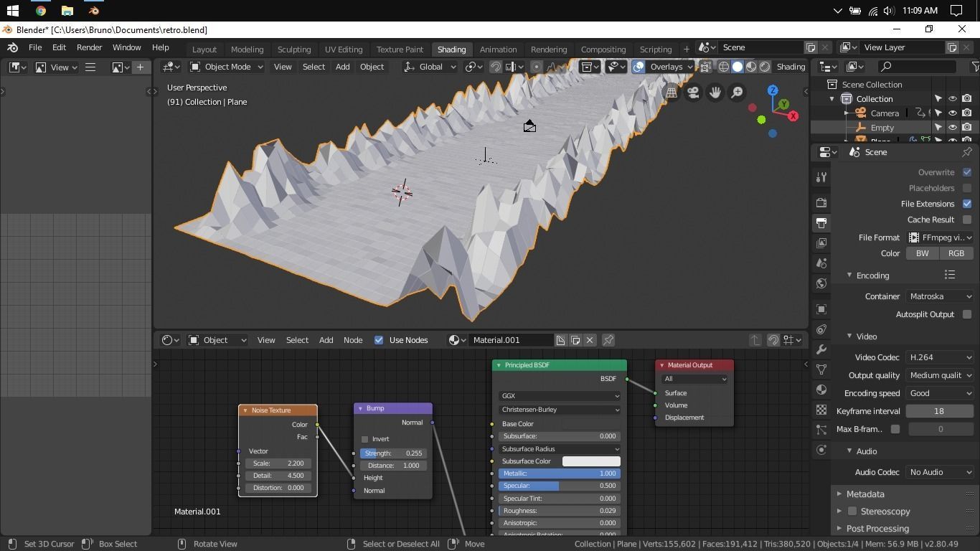Open the node editor Node menu

coord(353,340)
